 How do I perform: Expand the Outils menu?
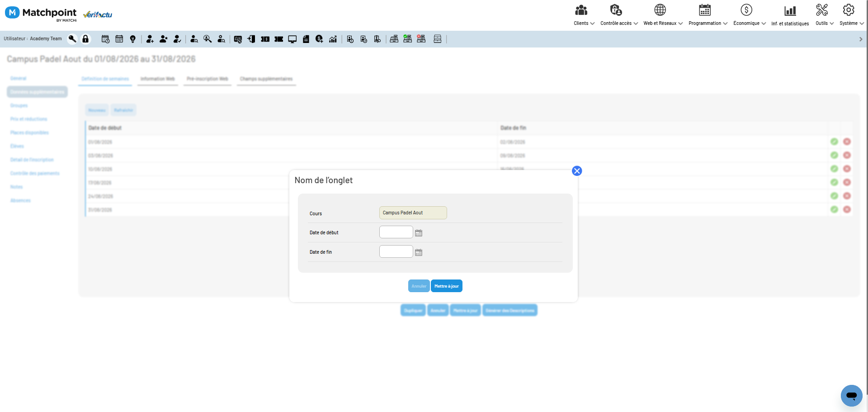click(825, 15)
